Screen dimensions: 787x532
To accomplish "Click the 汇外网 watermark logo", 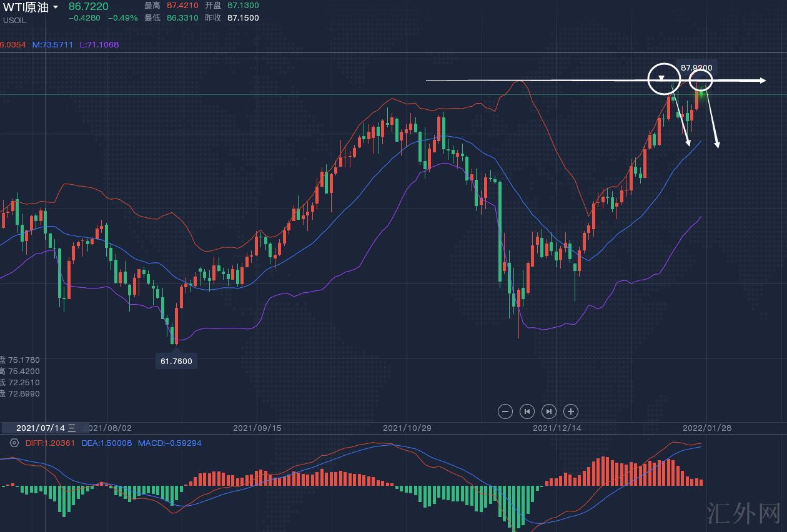I will (x=743, y=513).
